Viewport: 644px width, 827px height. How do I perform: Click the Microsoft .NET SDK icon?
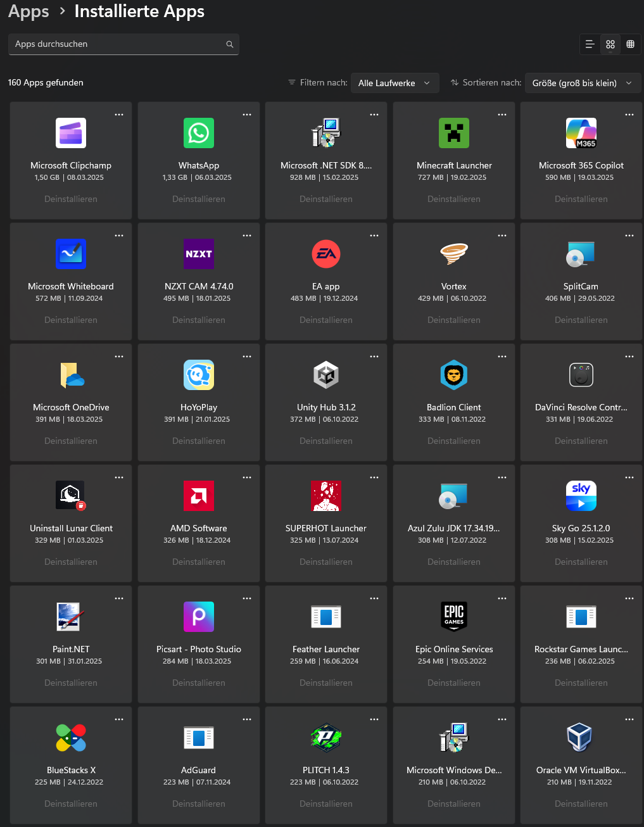[x=326, y=133]
